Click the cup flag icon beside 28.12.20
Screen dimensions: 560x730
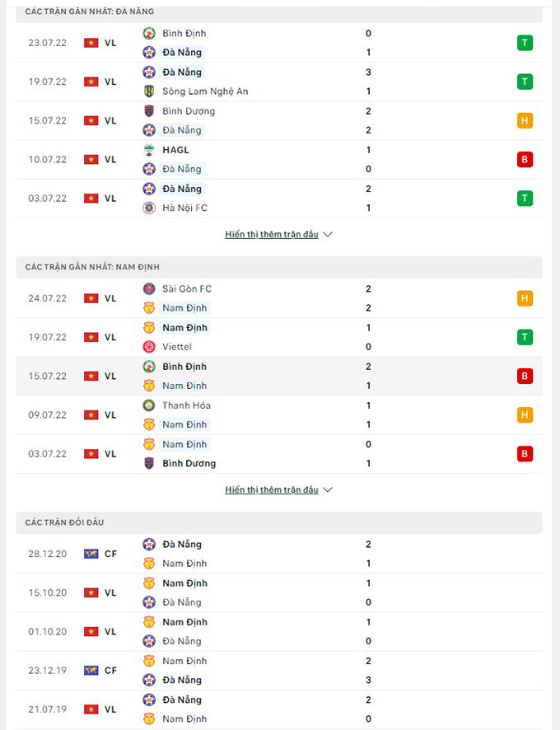tap(91, 554)
